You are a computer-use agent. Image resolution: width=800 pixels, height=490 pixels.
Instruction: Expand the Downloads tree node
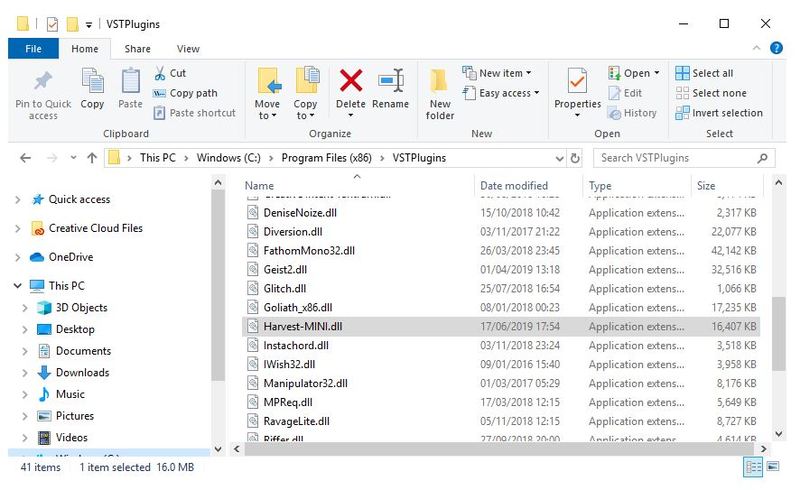pos(24,373)
